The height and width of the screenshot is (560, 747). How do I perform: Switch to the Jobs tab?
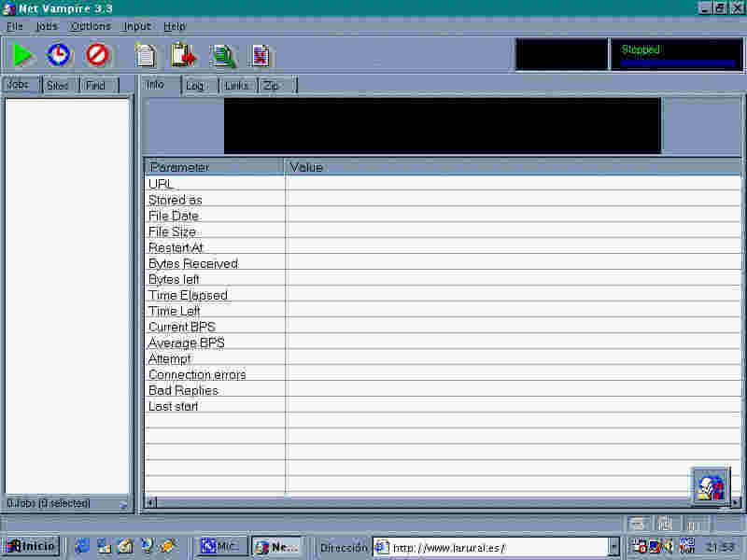coord(21,85)
